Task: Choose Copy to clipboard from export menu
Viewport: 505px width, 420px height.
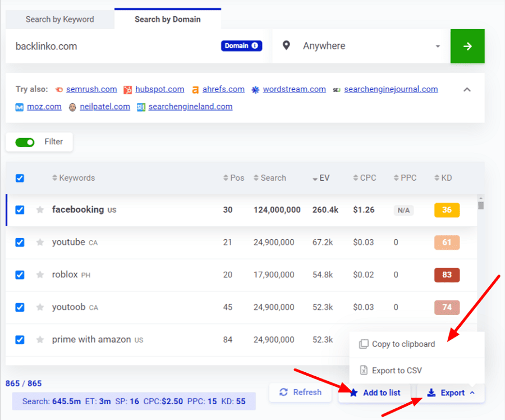Action: 417,344
